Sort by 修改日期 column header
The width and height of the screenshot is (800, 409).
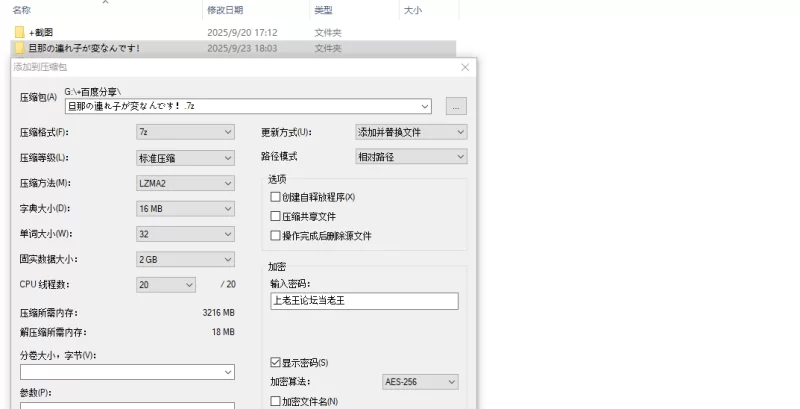(x=225, y=10)
